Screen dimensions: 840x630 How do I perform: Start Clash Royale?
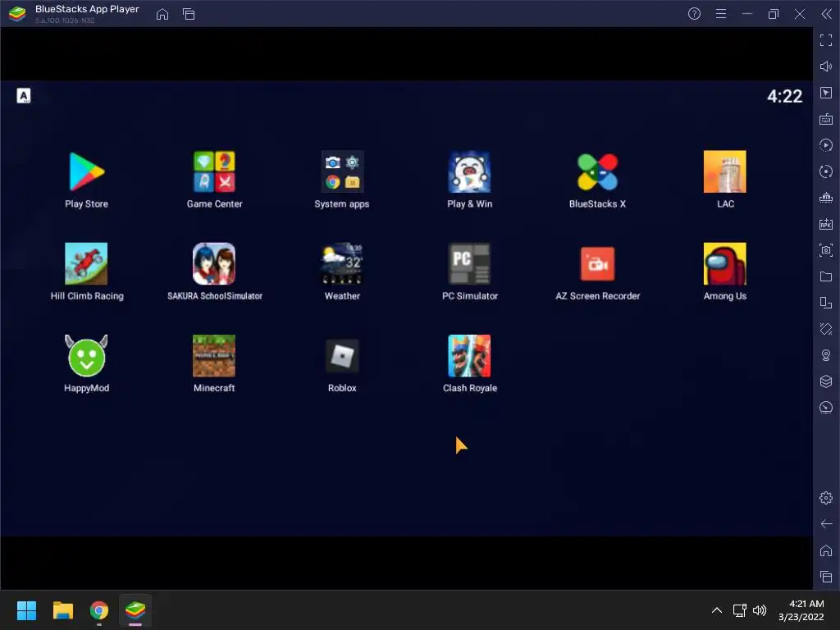469,356
